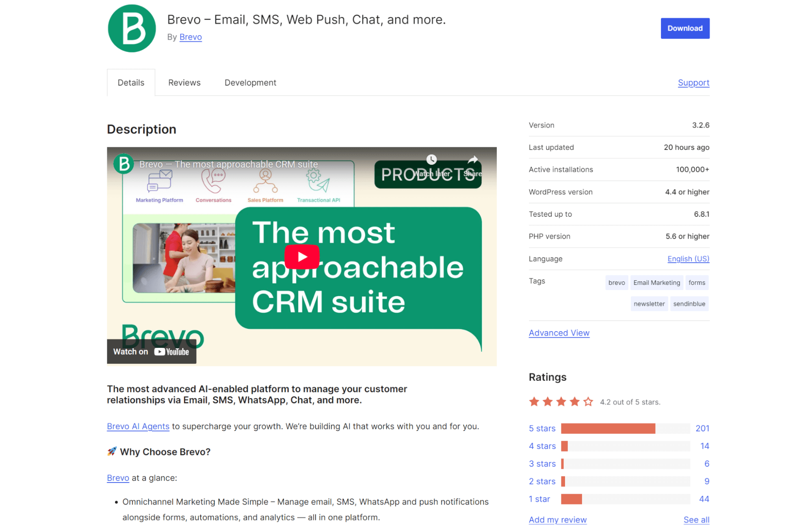This screenshot has height=526, width=812.
Task: Open the Development tab
Action: 250,82
